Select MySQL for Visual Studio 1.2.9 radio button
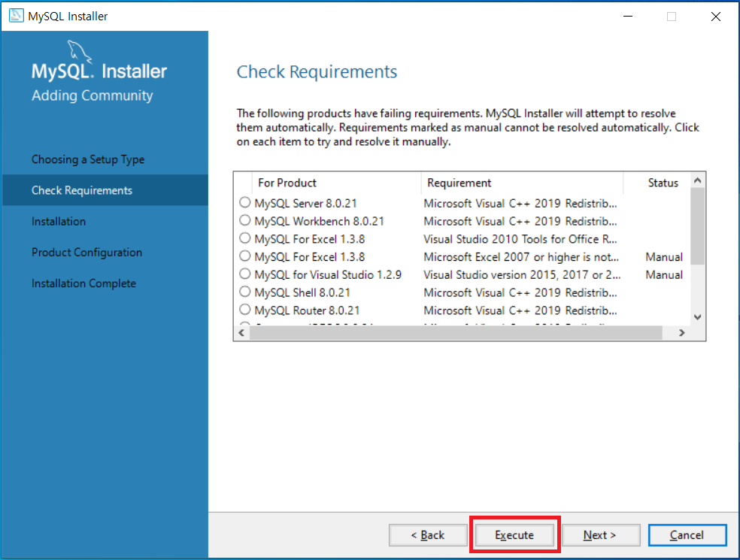The image size is (740, 560). click(x=244, y=274)
